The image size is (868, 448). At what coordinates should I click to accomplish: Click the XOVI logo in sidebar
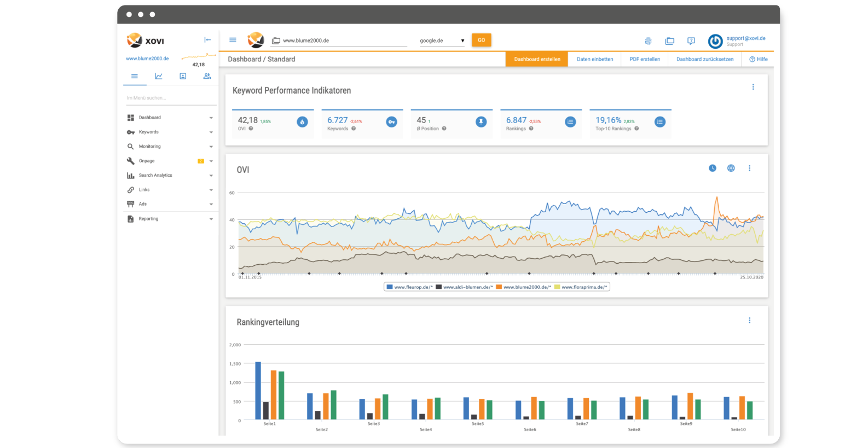pos(145,40)
